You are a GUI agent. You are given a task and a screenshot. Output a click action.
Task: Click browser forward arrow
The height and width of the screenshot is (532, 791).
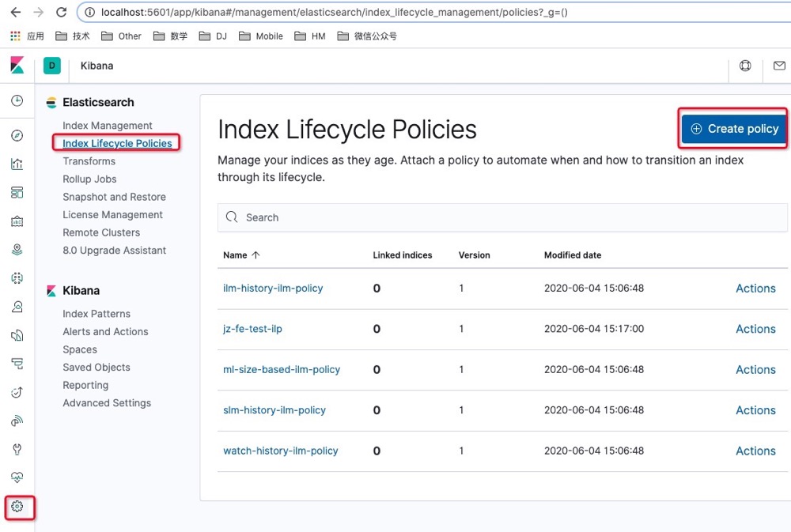(38, 12)
